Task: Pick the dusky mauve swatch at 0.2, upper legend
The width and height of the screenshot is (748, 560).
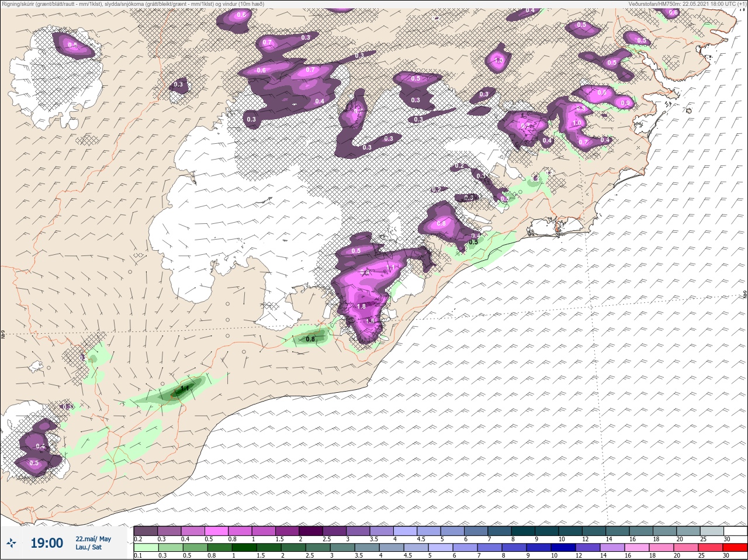Action: tap(146, 531)
